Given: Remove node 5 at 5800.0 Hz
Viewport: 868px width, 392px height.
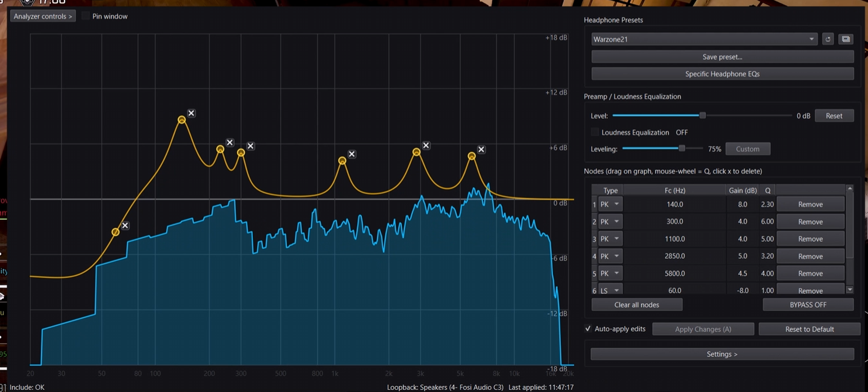Looking at the screenshot, I should [810, 273].
